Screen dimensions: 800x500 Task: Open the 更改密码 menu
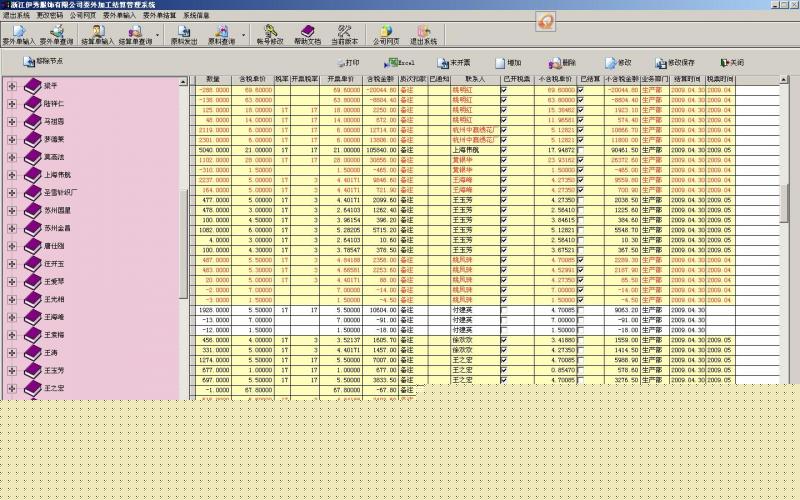(x=50, y=15)
